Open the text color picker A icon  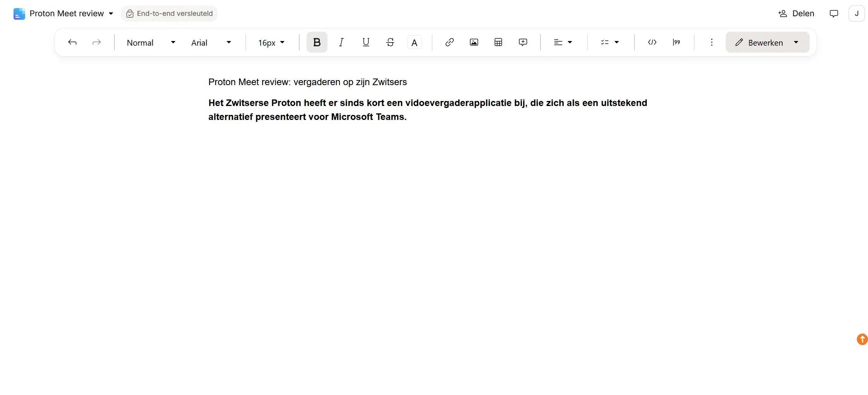414,42
